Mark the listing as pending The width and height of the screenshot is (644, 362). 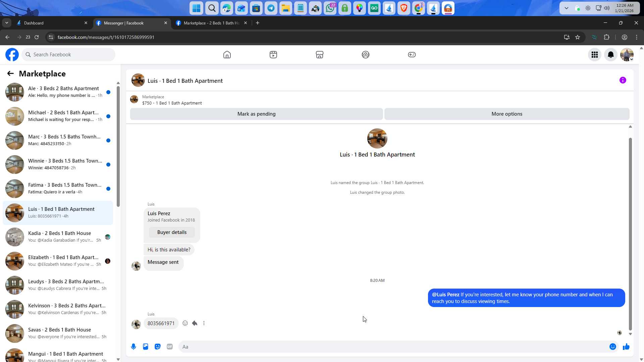point(256,114)
